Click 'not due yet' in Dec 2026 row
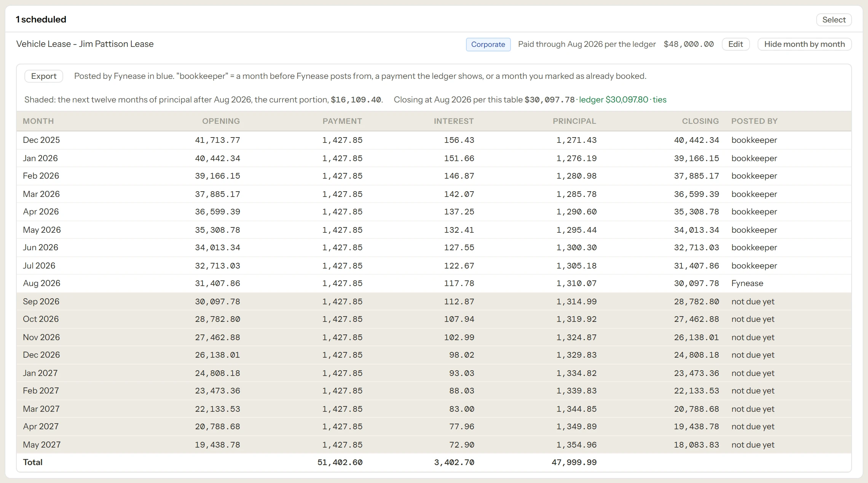Image resolution: width=868 pixels, height=483 pixels. click(753, 355)
